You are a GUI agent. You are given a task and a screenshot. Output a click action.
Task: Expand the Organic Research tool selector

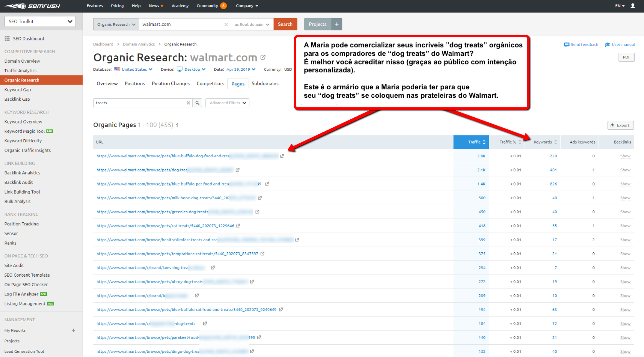click(x=116, y=24)
